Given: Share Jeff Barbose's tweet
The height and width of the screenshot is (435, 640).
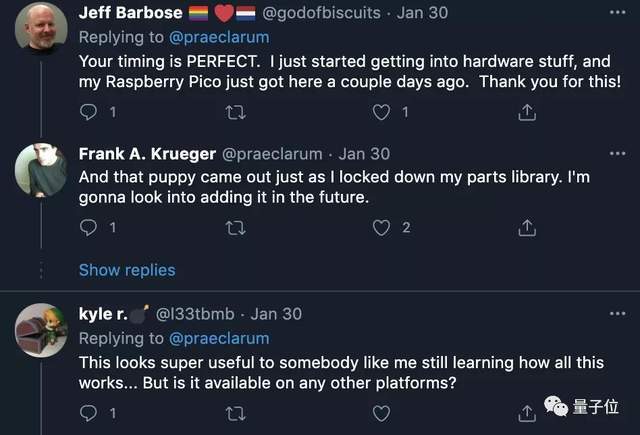Looking at the screenshot, I should tap(527, 112).
